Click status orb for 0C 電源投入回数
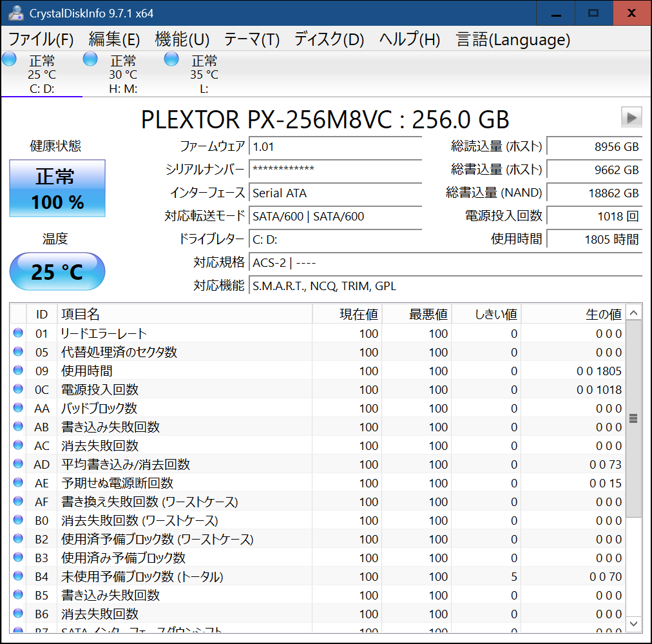The image size is (652, 644). pyautogui.click(x=18, y=389)
